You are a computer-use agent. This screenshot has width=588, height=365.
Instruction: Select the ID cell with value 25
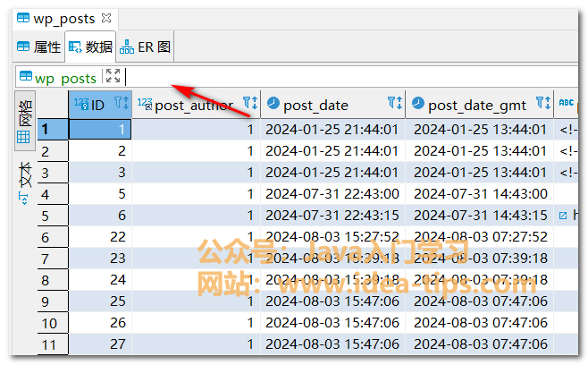coord(100,301)
